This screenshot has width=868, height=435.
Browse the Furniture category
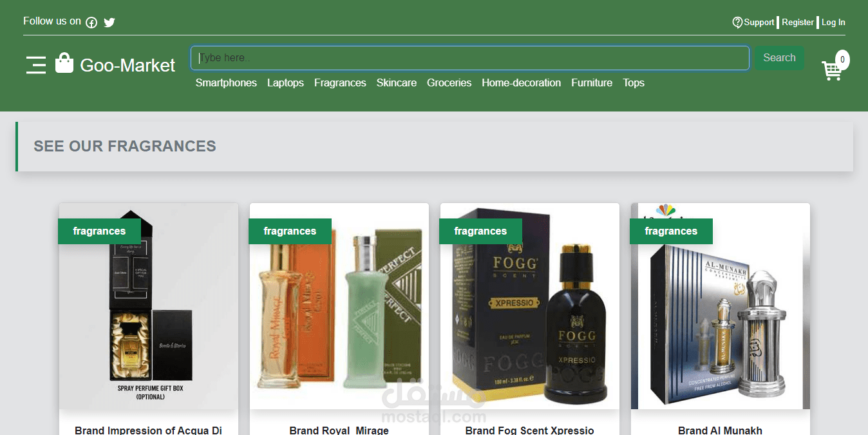point(592,82)
